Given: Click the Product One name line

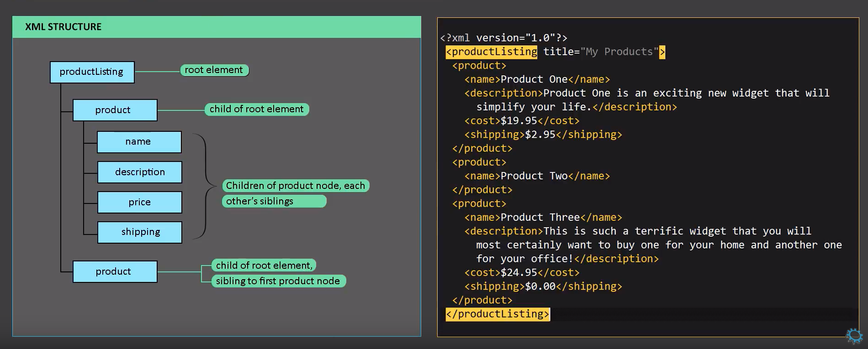Looking at the screenshot, I should pos(537,79).
